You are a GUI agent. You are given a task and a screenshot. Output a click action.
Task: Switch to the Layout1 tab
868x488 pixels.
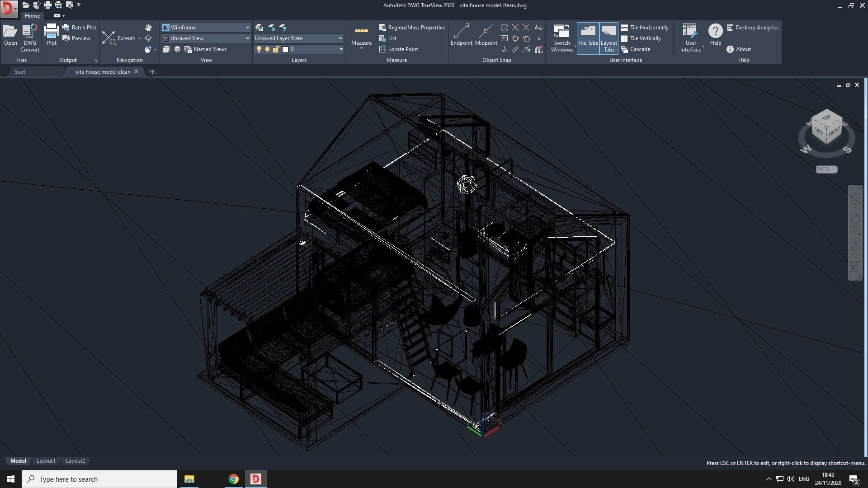tap(46, 461)
